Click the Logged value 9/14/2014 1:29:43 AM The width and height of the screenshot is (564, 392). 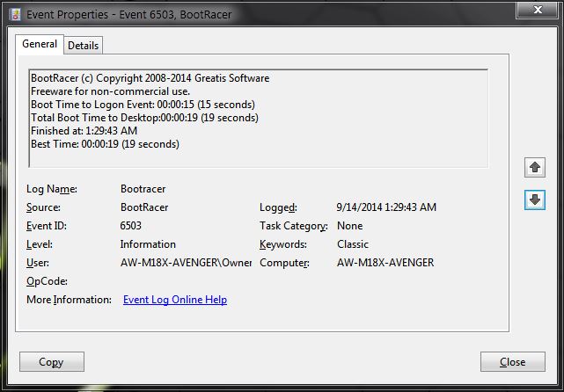(x=386, y=207)
